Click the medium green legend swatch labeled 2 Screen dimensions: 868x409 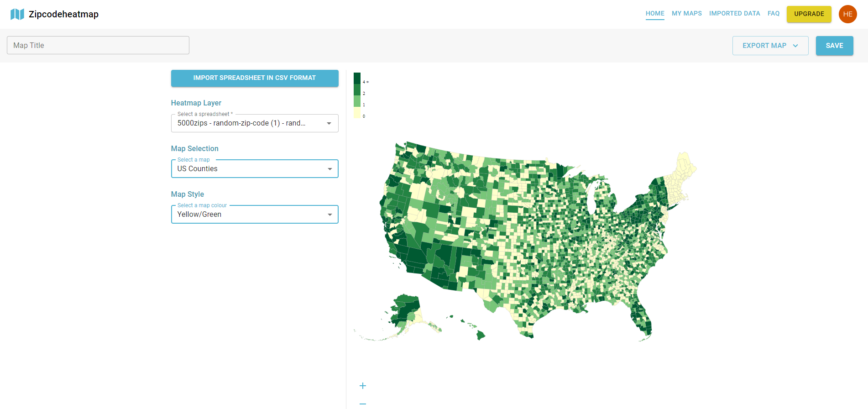[357, 90]
